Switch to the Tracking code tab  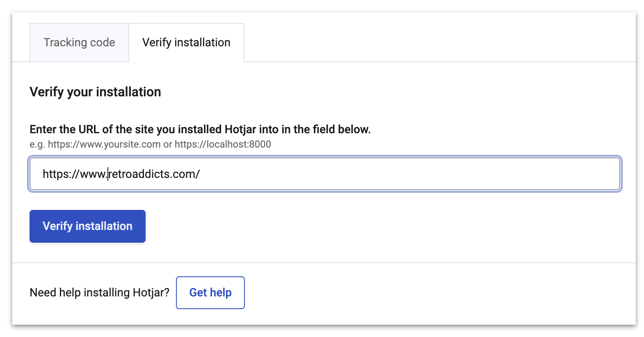click(79, 43)
